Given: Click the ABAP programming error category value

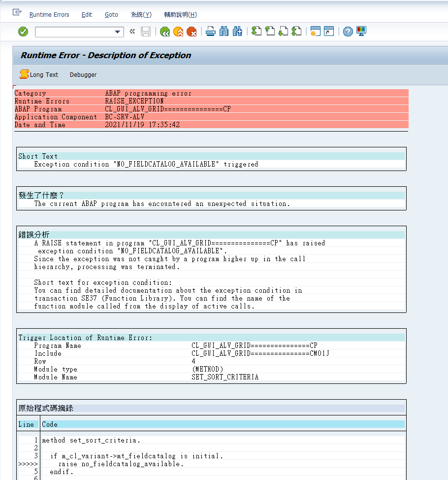Looking at the screenshot, I should click(148, 93).
